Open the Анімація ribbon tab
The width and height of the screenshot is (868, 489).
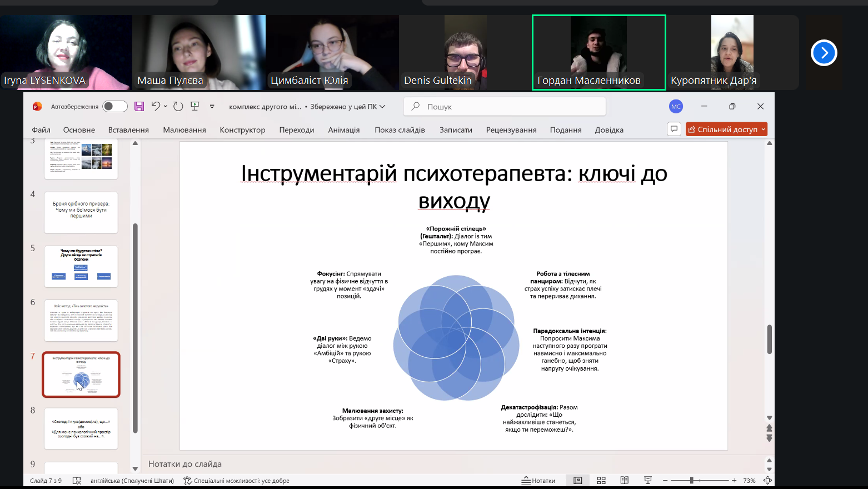coord(343,130)
